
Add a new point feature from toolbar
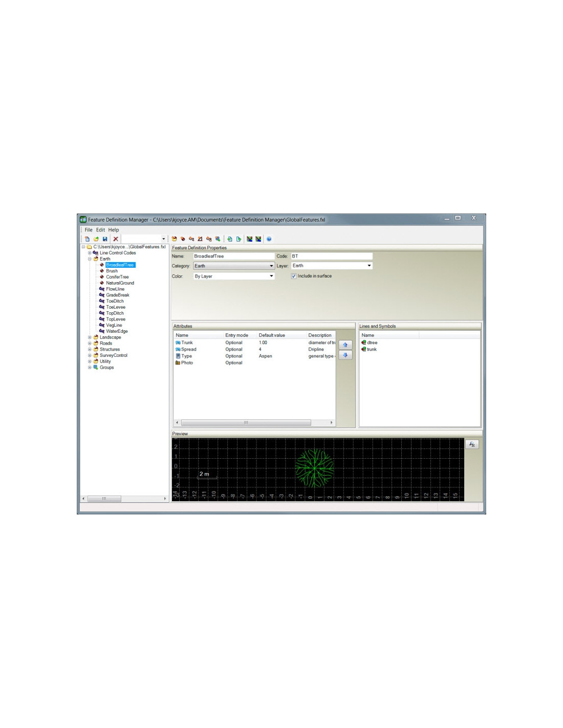(183, 239)
